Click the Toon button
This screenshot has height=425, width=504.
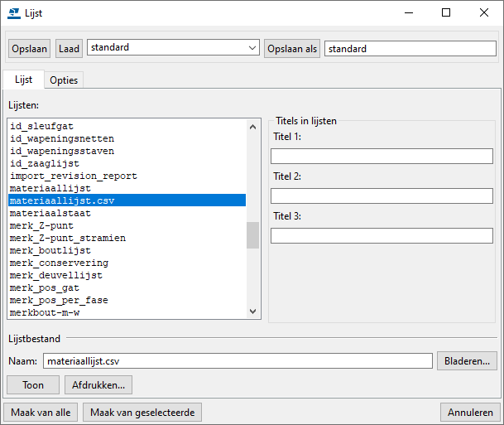pyautogui.click(x=33, y=385)
